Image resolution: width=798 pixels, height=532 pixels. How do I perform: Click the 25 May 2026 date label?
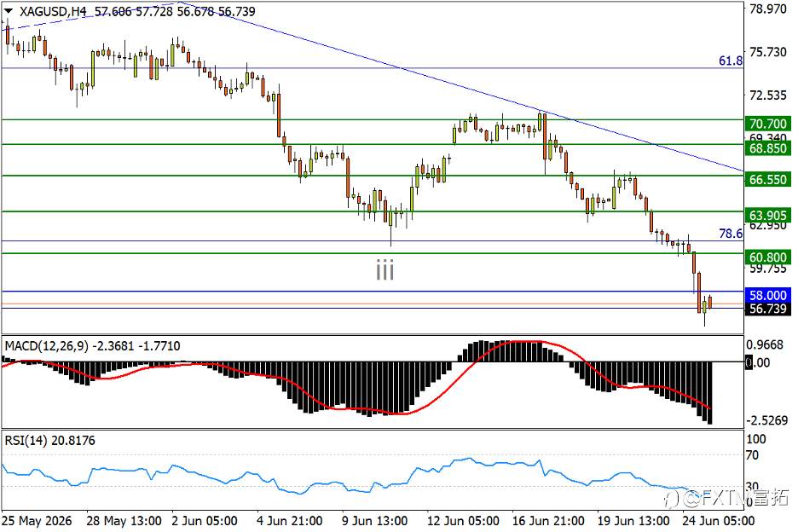point(37,521)
